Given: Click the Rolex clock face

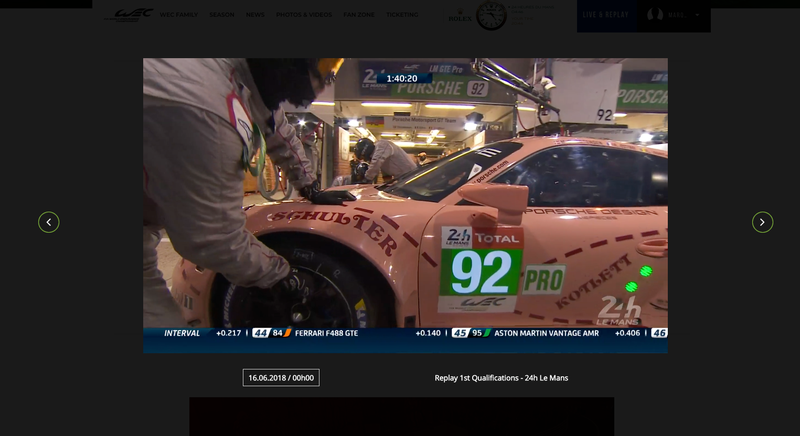Looking at the screenshot, I should pyautogui.click(x=491, y=15).
